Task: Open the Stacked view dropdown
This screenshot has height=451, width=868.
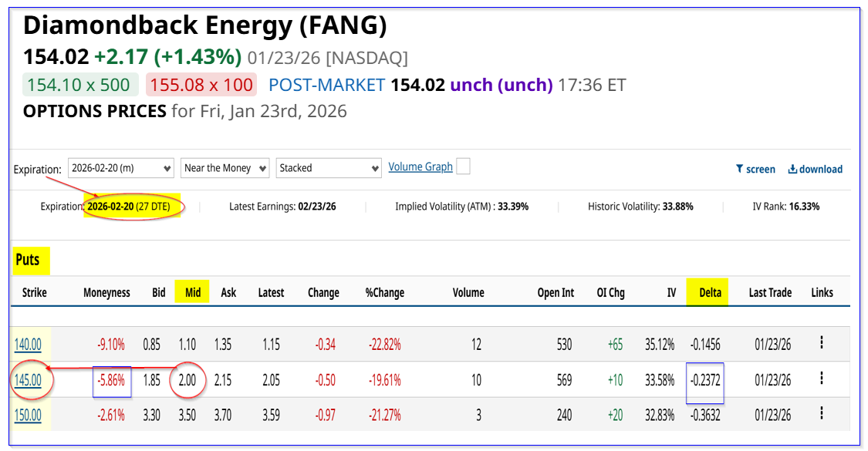Action: coord(329,168)
